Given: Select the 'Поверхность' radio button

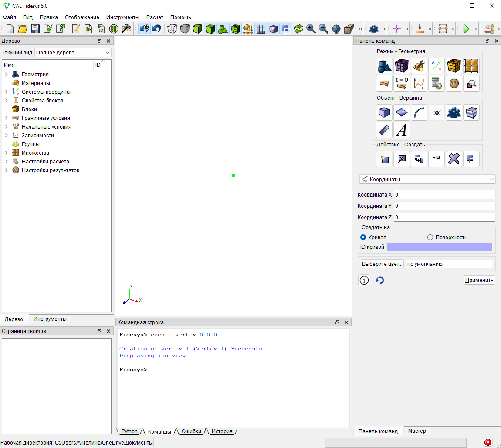Looking at the screenshot, I should [430, 238].
